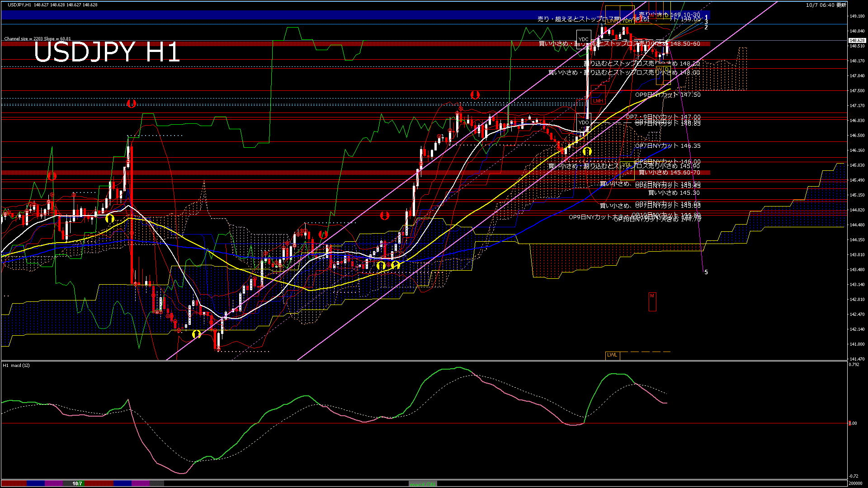Screen dimensions: 868x488
Task: Click the YDC marker box on chart
Action: click(x=584, y=39)
